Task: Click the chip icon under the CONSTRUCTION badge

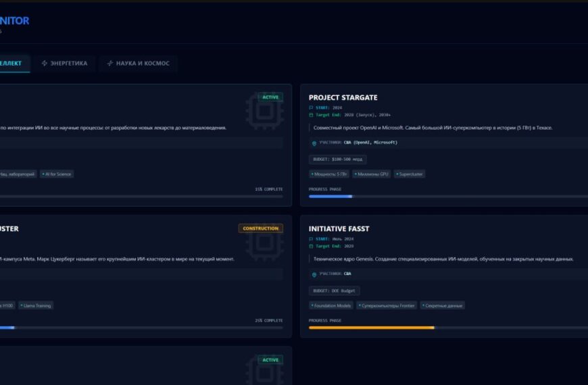Action: click(x=264, y=244)
